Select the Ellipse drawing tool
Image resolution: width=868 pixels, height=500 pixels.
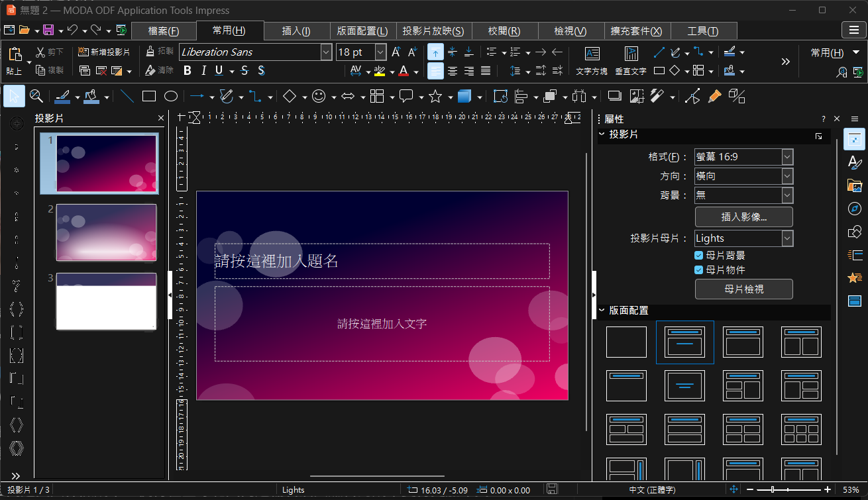coord(171,97)
